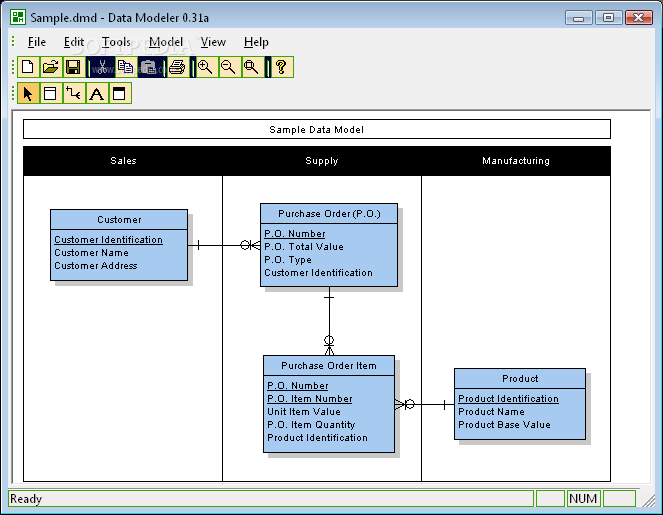Click Customer Identification in Purchase Order entity
Image resolution: width=663 pixels, height=515 pixels.
pos(318,273)
